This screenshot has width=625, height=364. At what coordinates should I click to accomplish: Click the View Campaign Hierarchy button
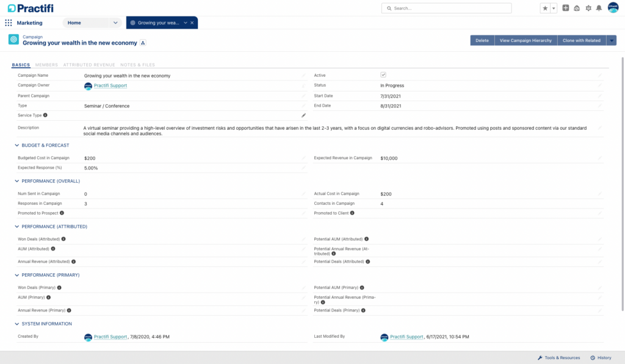(526, 40)
